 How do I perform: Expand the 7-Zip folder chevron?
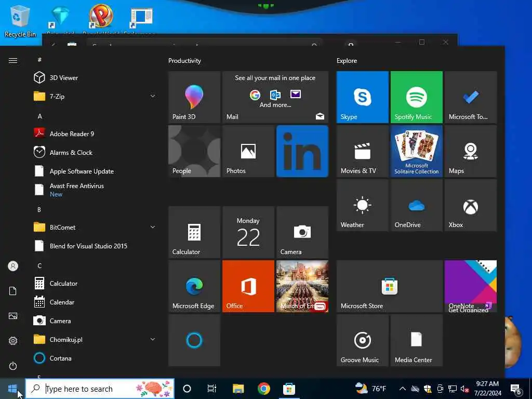pos(153,96)
